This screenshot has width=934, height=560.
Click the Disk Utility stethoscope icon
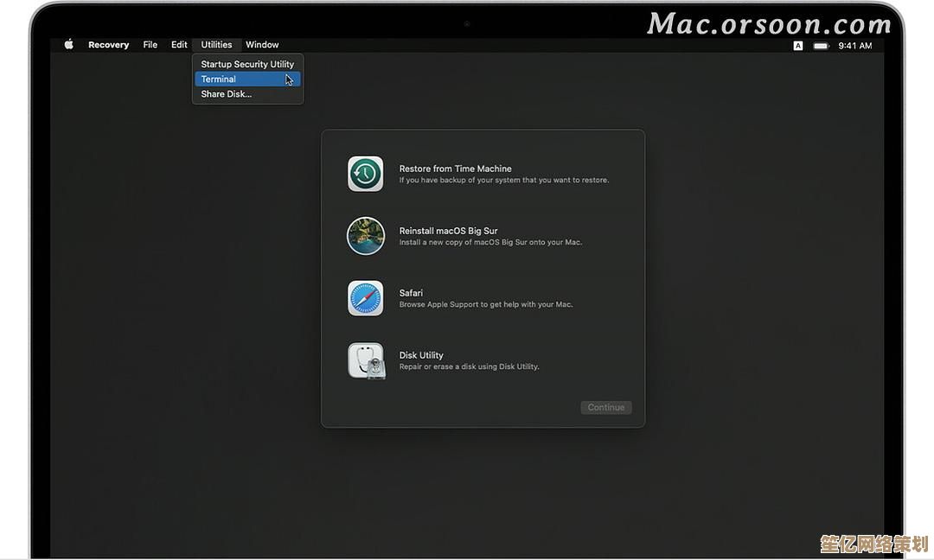click(x=367, y=360)
